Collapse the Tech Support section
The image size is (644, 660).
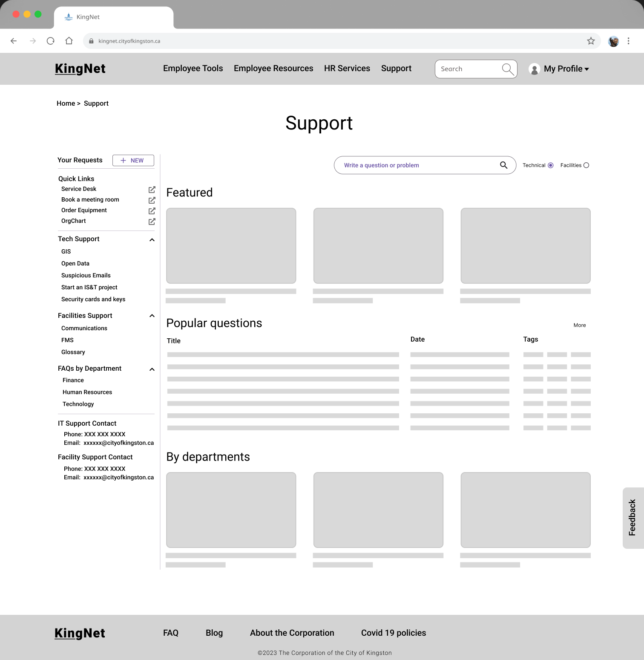point(152,239)
